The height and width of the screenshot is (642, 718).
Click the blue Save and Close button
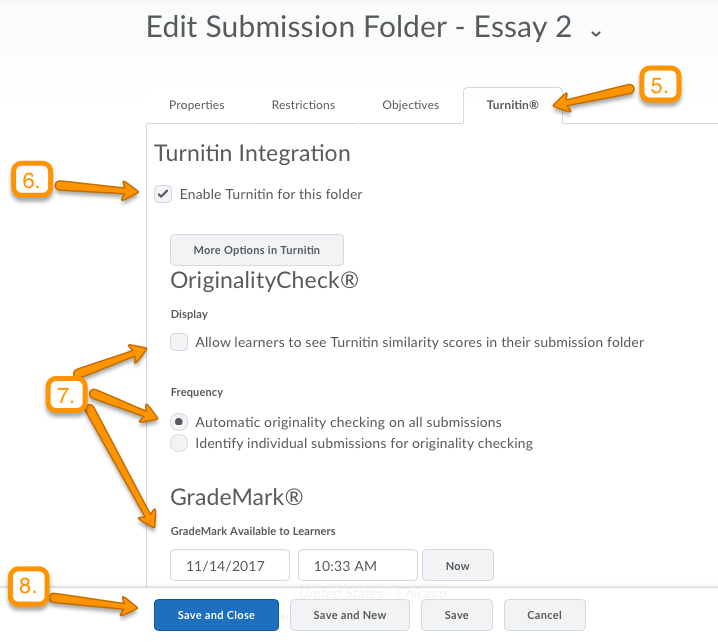[216, 615]
